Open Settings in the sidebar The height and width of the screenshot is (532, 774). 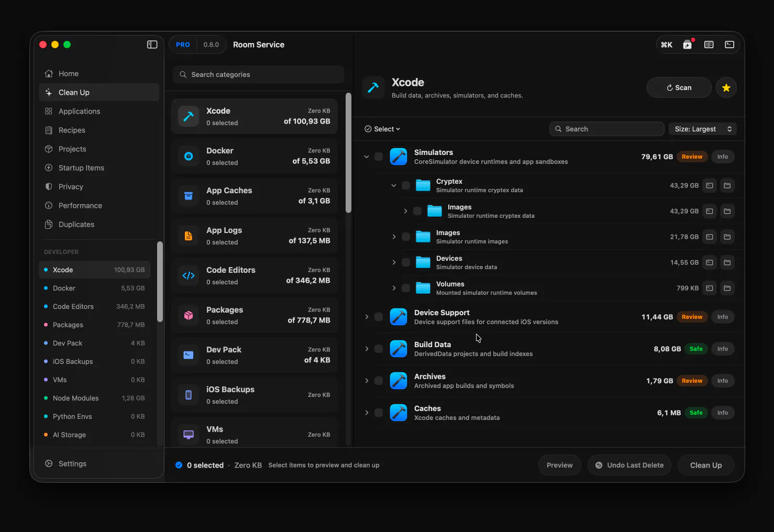tap(99, 463)
